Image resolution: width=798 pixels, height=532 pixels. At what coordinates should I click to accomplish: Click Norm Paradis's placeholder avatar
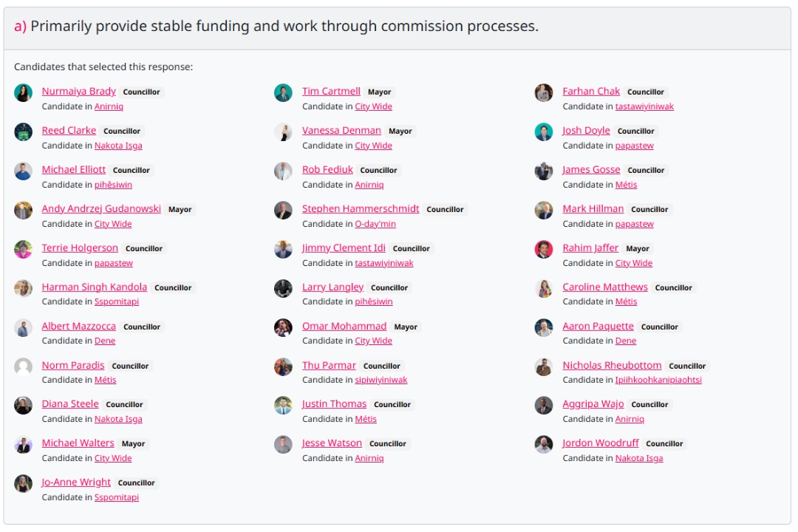click(x=23, y=366)
